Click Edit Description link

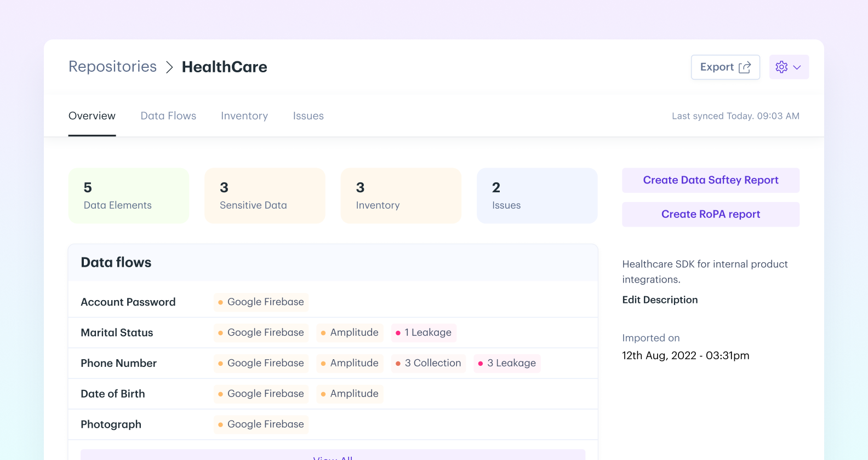[660, 300]
